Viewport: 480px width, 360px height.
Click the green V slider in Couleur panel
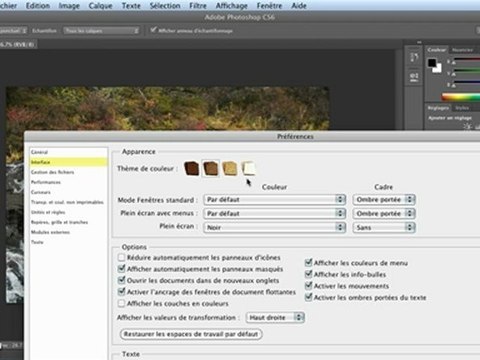tap(467, 72)
